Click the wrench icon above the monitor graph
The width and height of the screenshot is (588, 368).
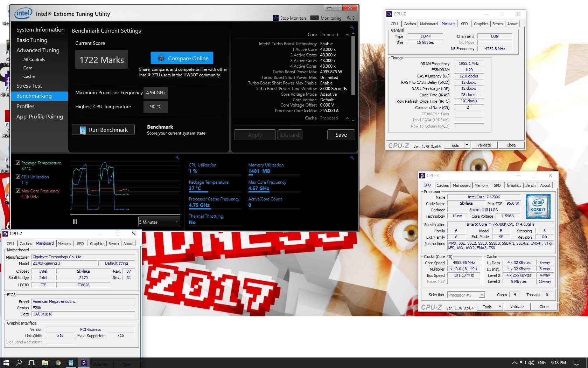click(x=177, y=158)
